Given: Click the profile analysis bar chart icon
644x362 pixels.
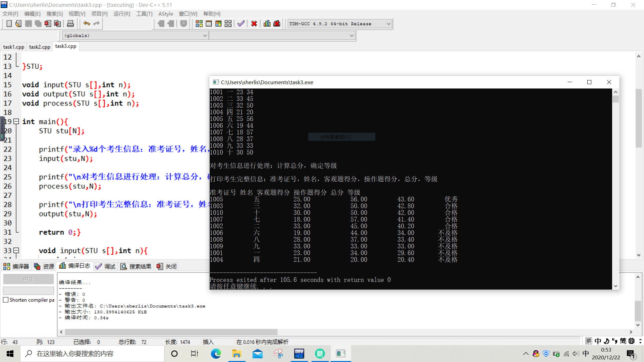Looking at the screenshot, I should click(x=267, y=24).
